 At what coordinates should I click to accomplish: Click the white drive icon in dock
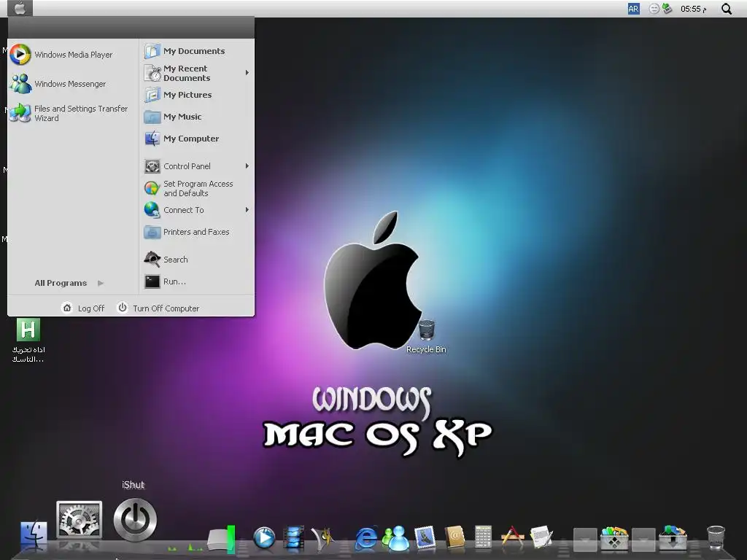click(x=220, y=539)
